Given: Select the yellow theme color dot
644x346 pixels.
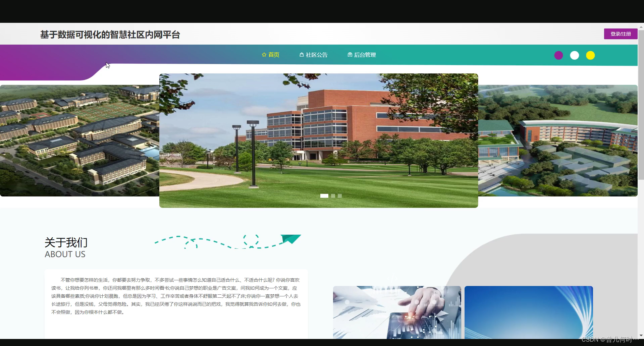Looking at the screenshot, I should point(590,55).
